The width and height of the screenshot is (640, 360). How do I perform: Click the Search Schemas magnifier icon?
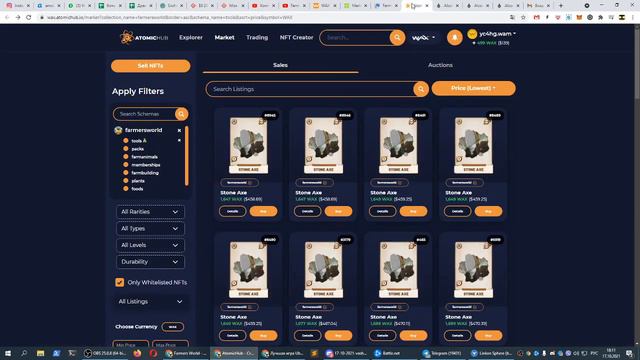tap(182, 114)
